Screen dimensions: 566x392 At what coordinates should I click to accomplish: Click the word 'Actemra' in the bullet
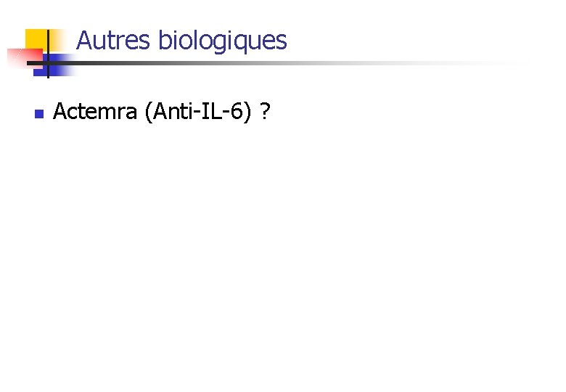click(95, 111)
